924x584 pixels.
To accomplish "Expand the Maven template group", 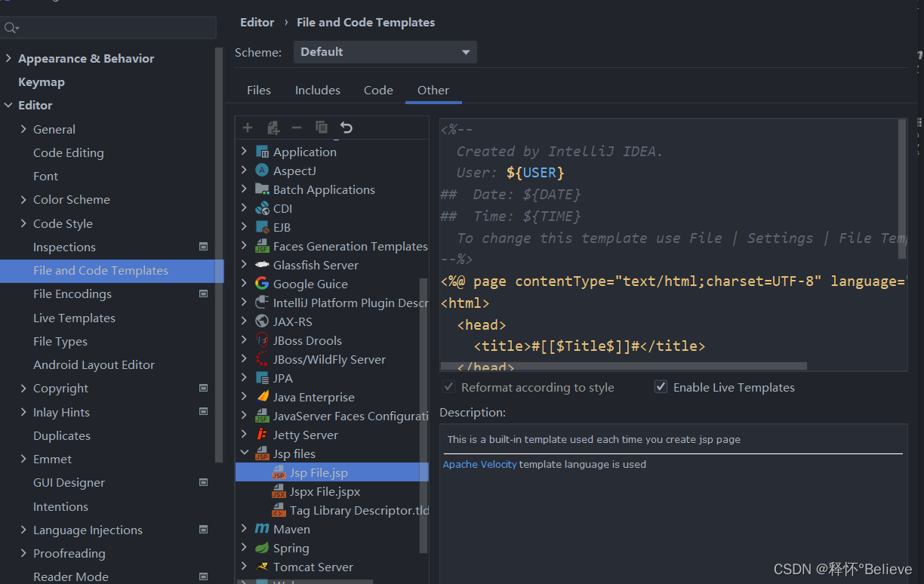I will (244, 529).
